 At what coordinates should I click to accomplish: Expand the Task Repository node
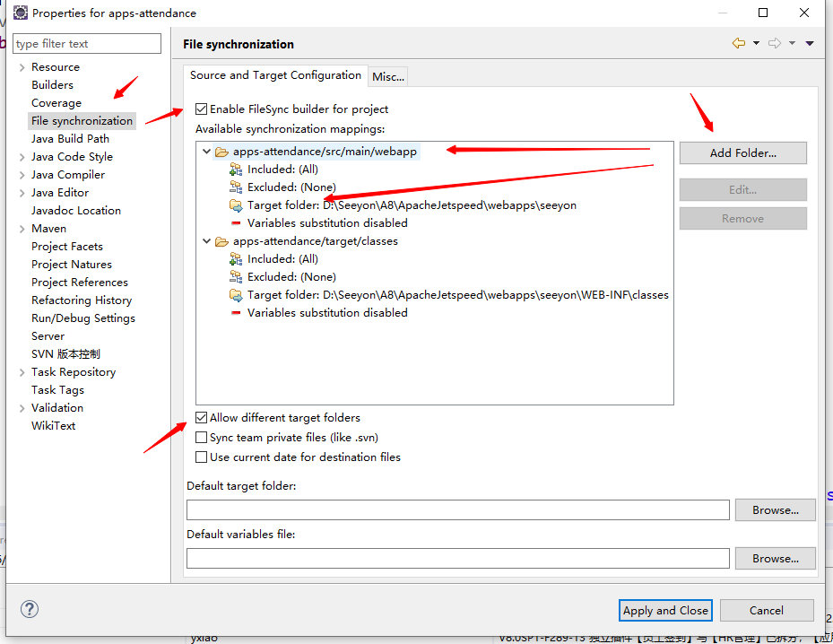[x=22, y=372]
